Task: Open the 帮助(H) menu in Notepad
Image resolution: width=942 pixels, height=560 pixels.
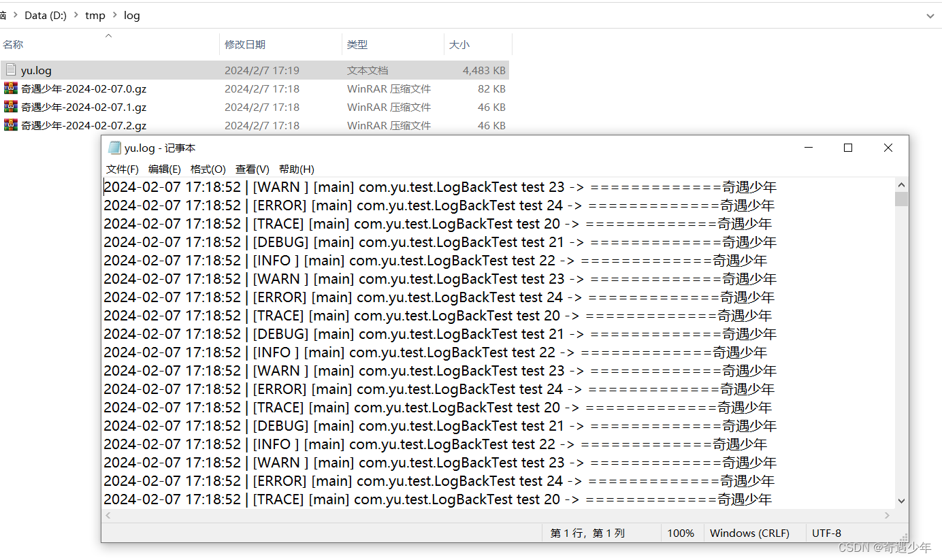Action: (x=297, y=169)
